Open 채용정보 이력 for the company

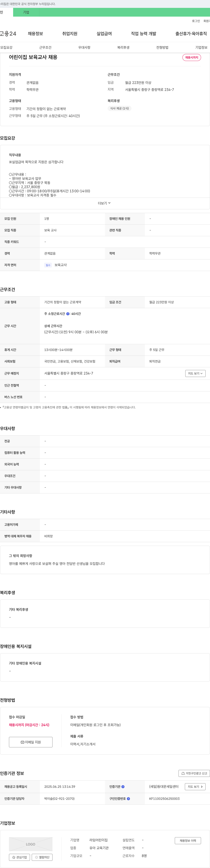(188, 840)
